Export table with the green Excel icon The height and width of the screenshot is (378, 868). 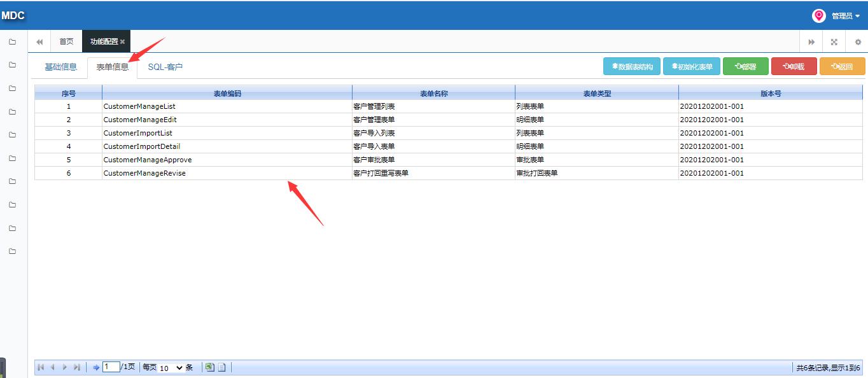click(x=209, y=367)
